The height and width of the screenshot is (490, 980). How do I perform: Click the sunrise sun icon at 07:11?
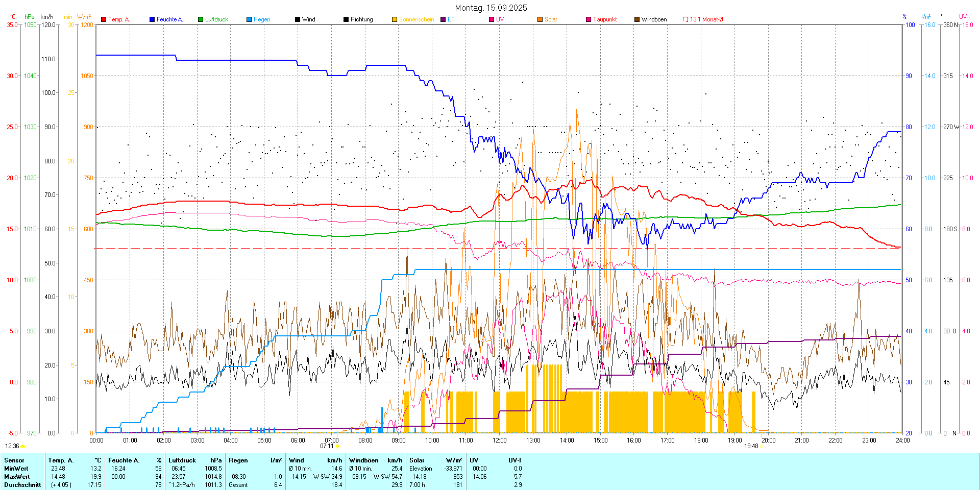(x=337, y=446)
